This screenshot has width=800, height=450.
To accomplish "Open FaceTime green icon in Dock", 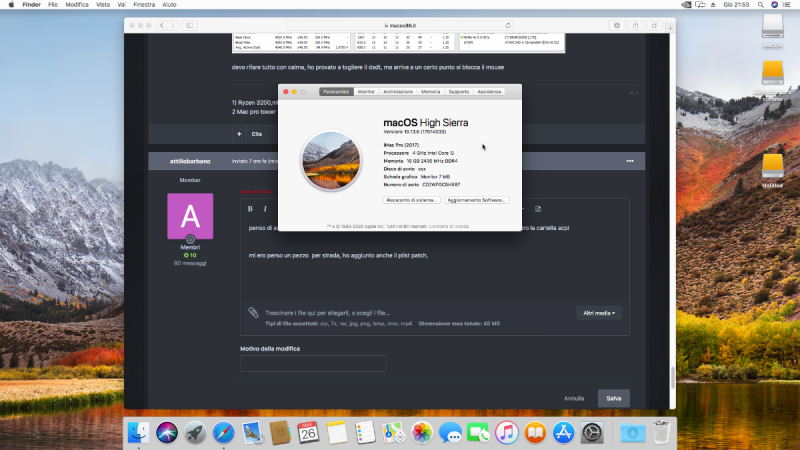I will (479, 433).
